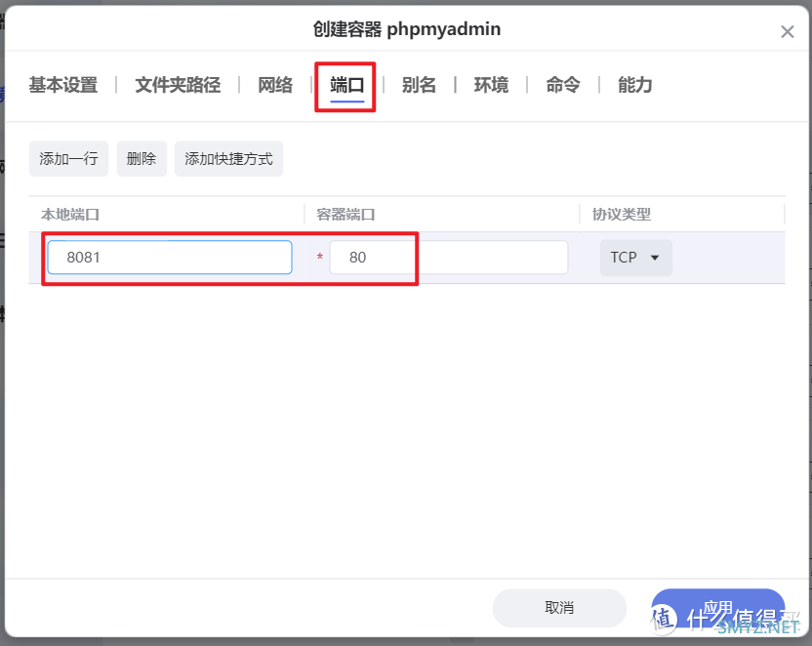This screenshot has width=812, height=646.
Task: Open the TCP protocol type dropdown
Action: [636, 258]
